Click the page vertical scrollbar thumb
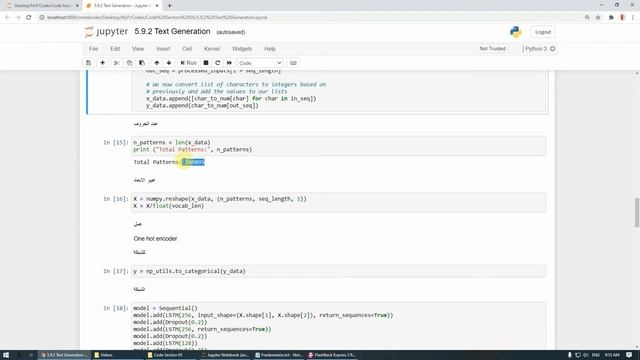 (x=637, y=212)
